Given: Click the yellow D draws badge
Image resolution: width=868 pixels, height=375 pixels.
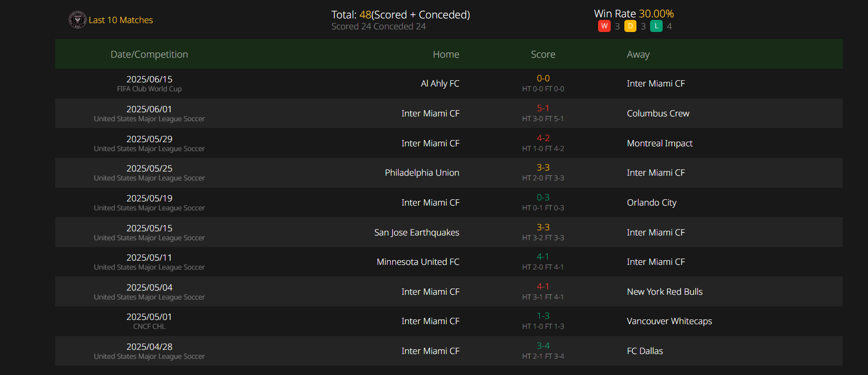Looking at the screenshot, I should [631, 26].
